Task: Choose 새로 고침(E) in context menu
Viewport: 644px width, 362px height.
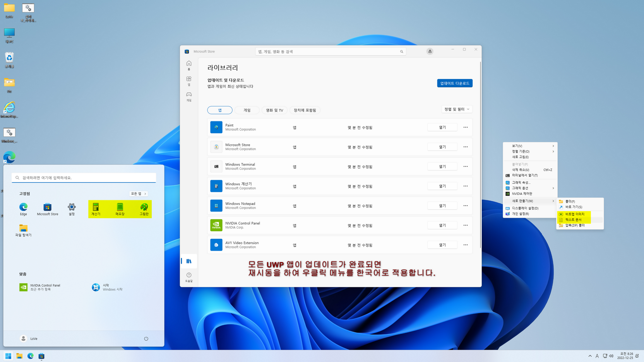Action: 530,157
